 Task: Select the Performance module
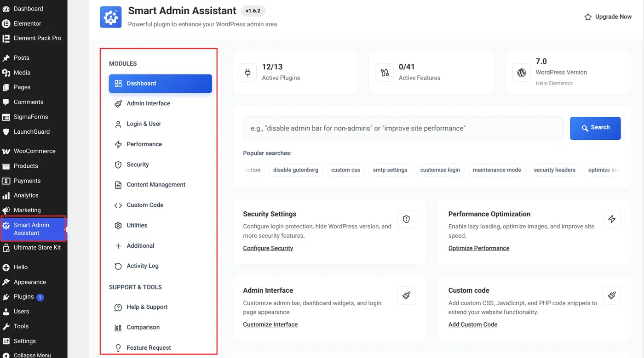click(160, 144)
